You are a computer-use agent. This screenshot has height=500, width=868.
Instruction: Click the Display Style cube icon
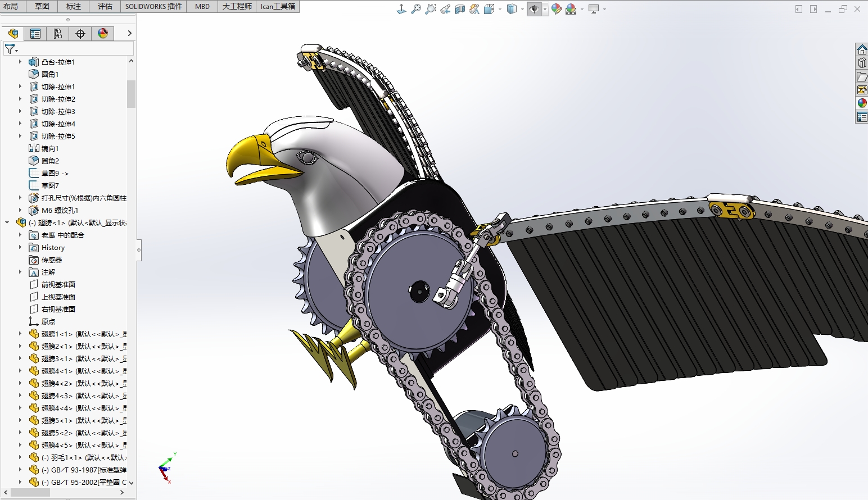point(512,9)
